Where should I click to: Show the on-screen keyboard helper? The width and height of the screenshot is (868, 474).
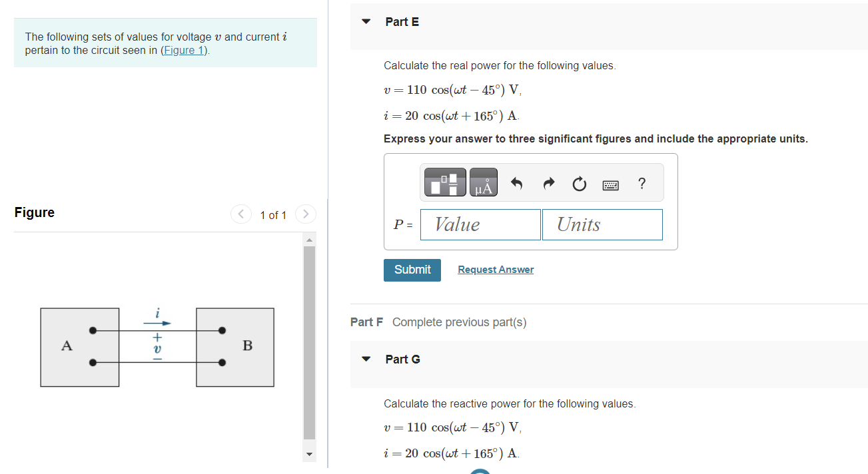611,184
